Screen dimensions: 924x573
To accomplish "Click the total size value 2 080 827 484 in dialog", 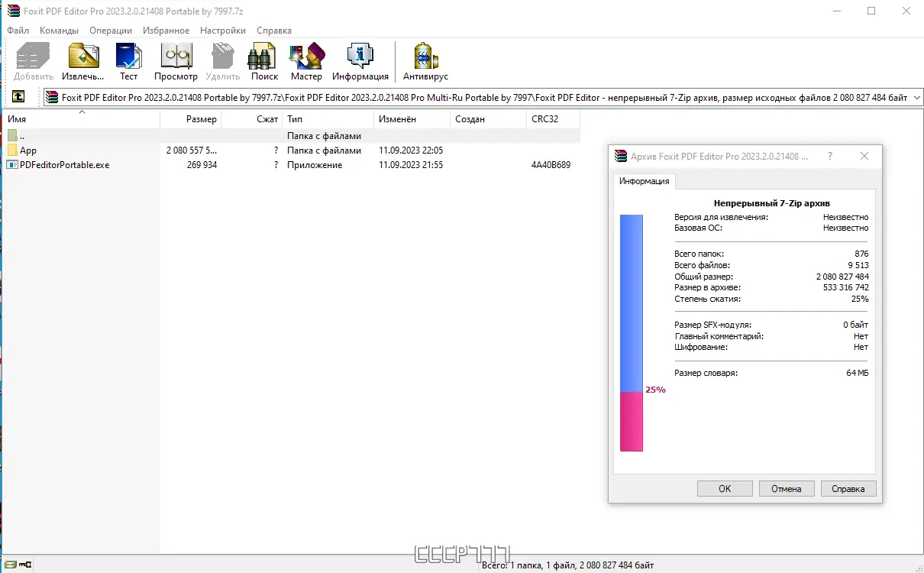I will click(842, 277).
